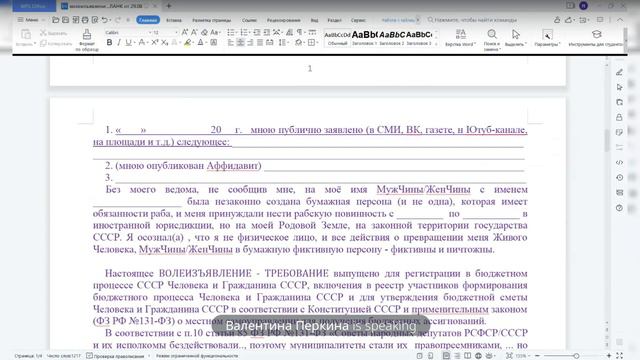Open the pencil edit tool in sidebar
640x360 pixels.
[619, 72]
